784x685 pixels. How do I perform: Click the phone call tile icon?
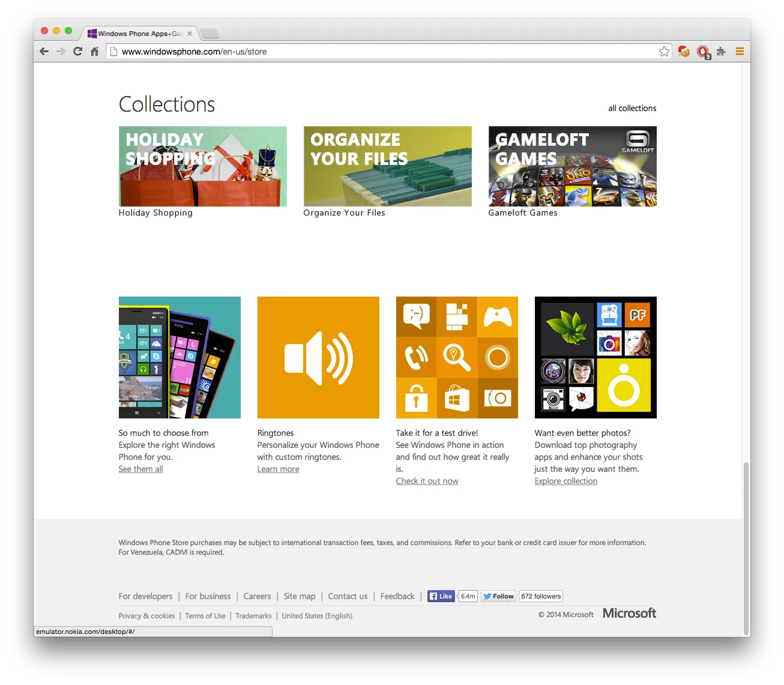click(x=416, y=357)
